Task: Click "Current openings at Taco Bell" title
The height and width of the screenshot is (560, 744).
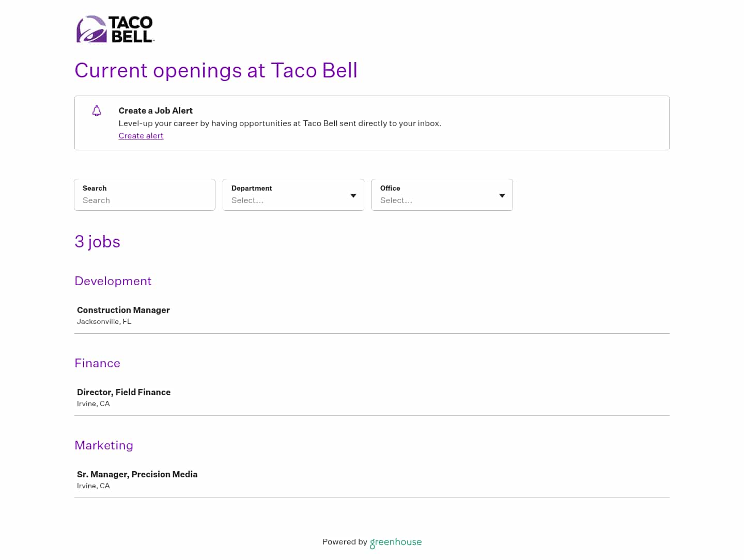Action: click(216, 71)
